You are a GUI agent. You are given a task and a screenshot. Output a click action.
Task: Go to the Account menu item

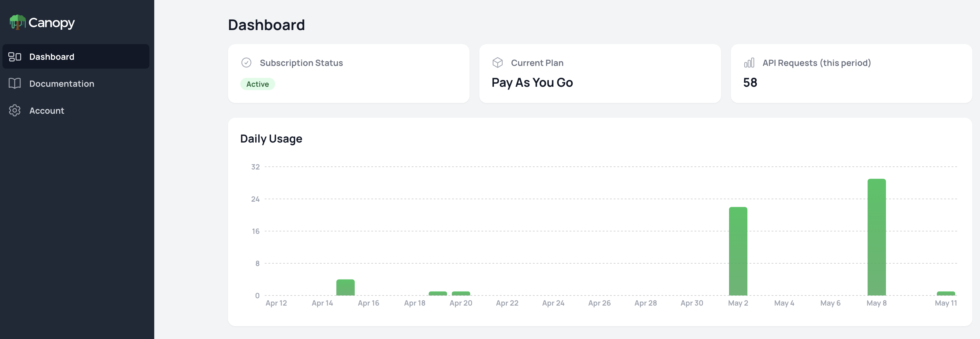tap(76, 110)
